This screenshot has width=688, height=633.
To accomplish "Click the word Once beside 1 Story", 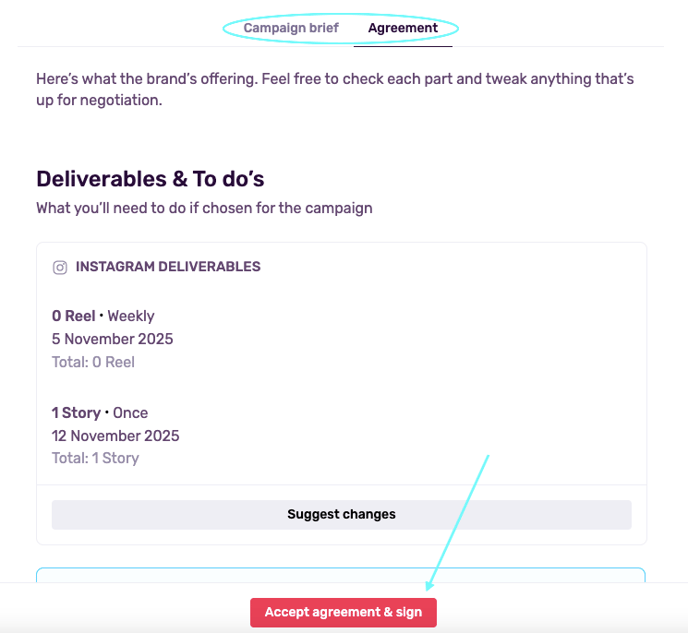I will click(x=130, y=413).
